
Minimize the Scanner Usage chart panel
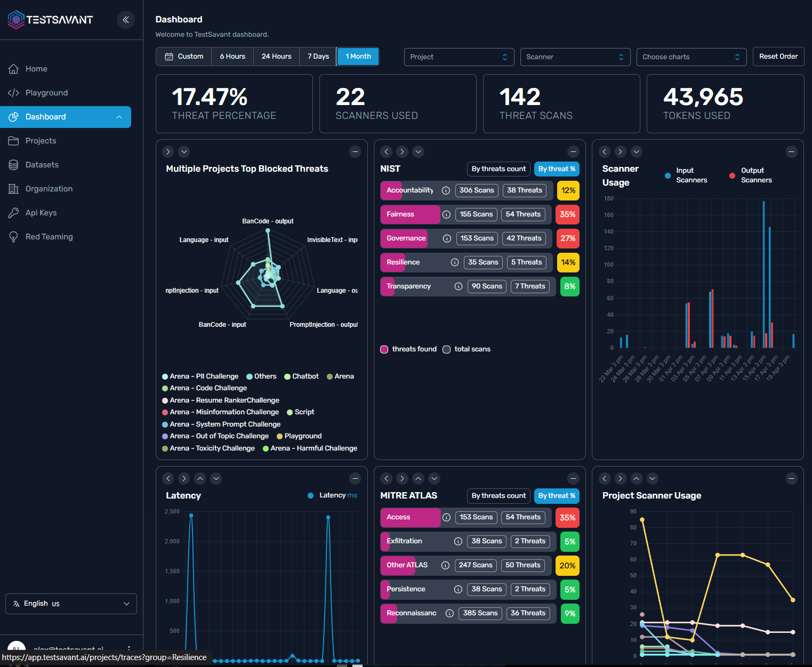point(791,151)
